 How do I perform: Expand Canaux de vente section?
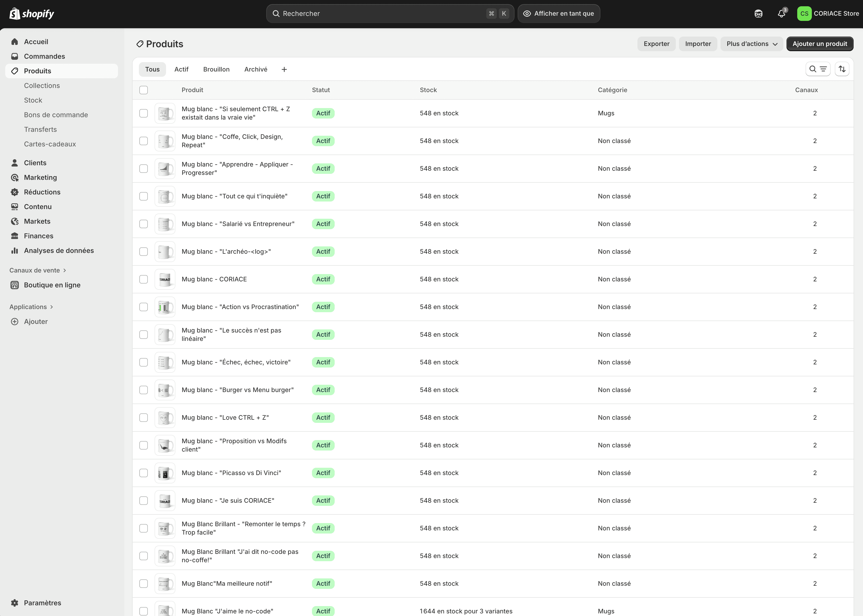[x=38, y=270]
